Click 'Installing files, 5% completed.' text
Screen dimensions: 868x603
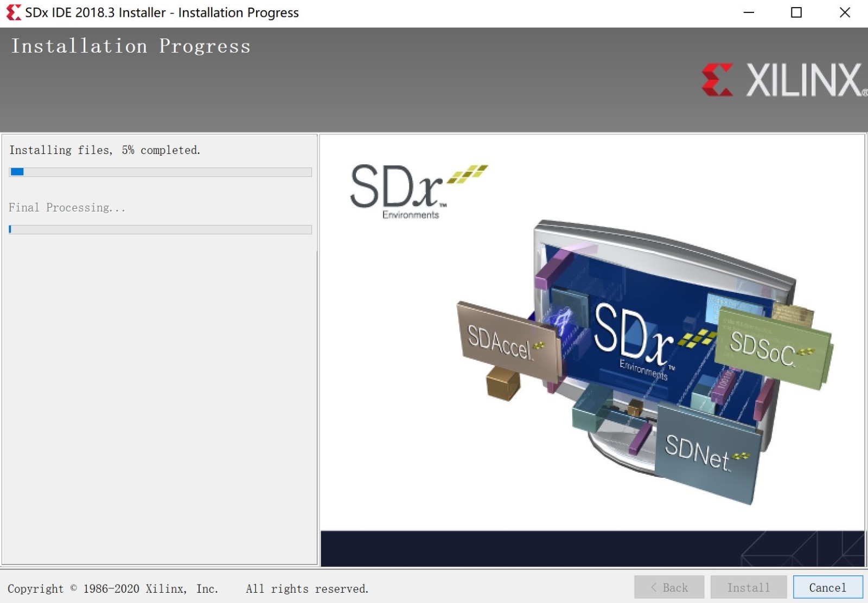(105, 150)
